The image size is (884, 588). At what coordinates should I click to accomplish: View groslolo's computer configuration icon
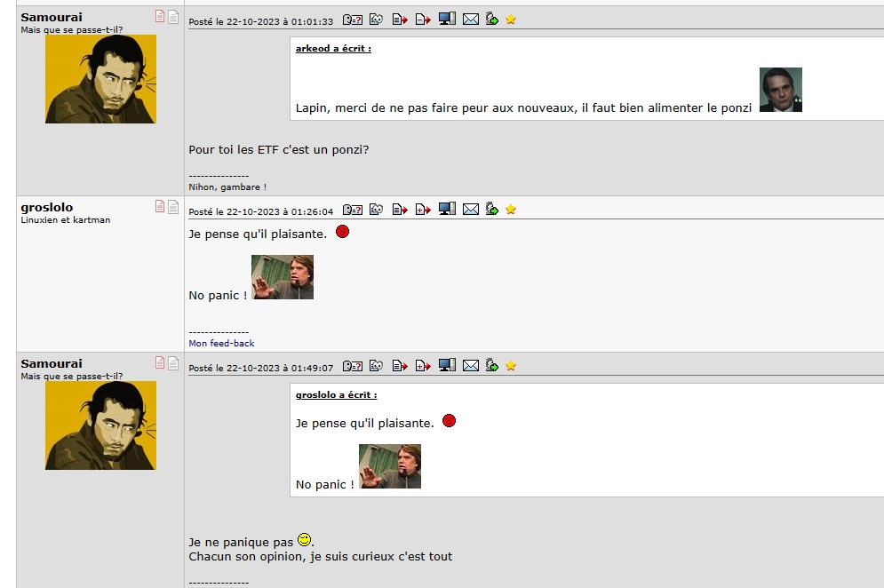pyautogui.click(x=447, y=209)
